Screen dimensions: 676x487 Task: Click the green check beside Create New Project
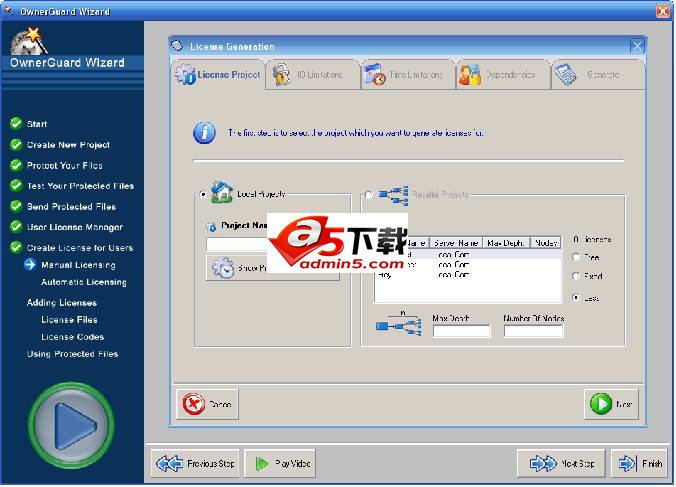click(x=16, y=144)
